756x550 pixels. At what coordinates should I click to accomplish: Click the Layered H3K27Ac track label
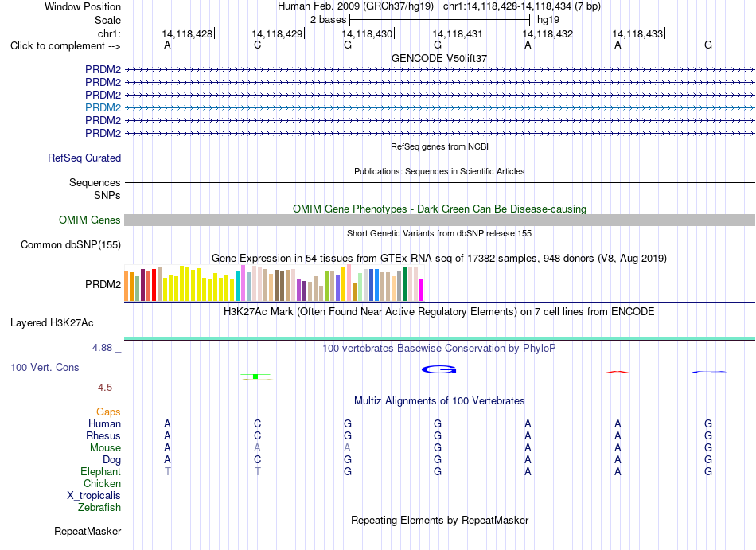coord(52,323)
